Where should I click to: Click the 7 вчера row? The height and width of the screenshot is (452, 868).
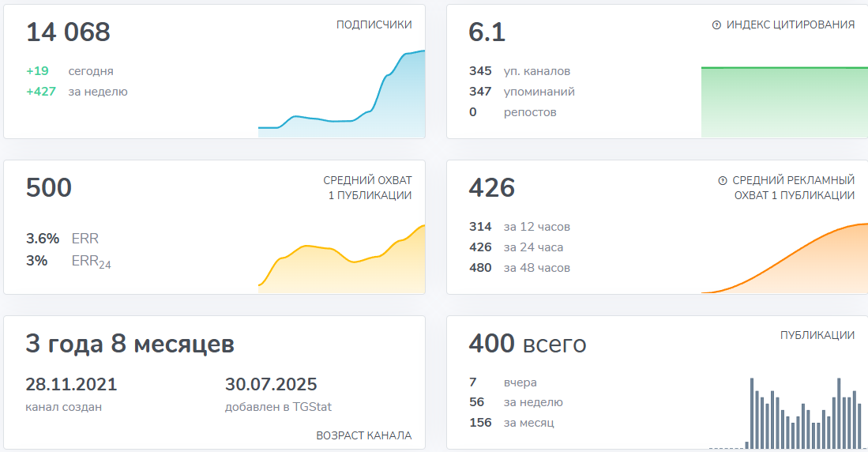pos(502,382)
